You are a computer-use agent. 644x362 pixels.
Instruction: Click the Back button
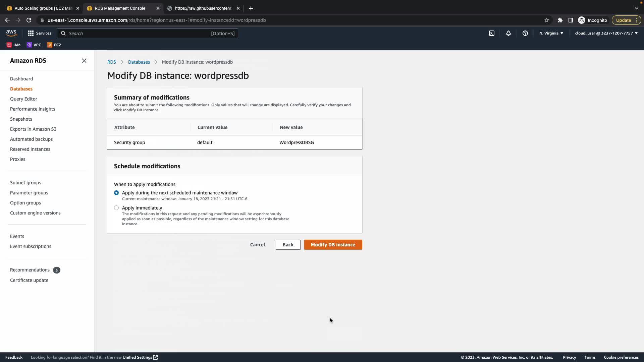(x=288, y=245)
